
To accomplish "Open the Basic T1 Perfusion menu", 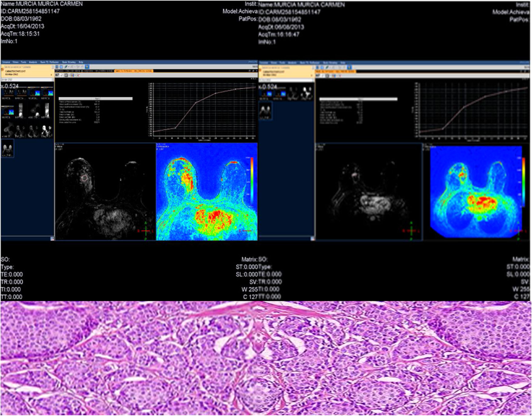I will coord(49,62).
